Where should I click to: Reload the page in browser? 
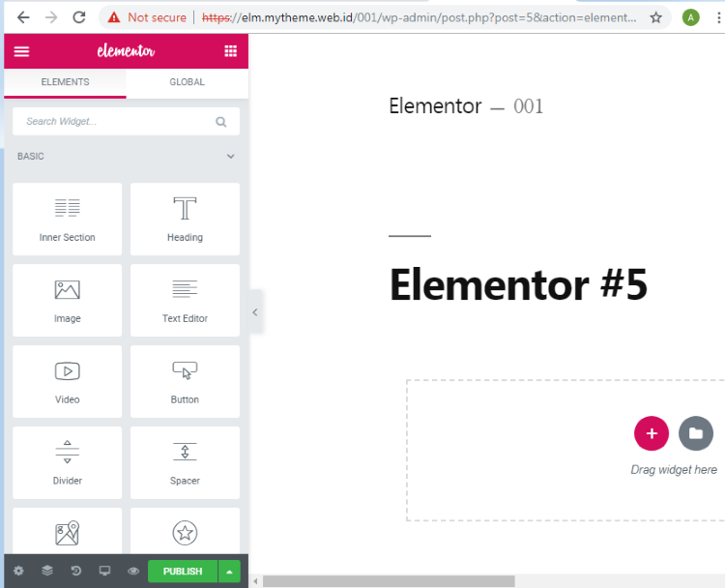click(x=79, y=17)
